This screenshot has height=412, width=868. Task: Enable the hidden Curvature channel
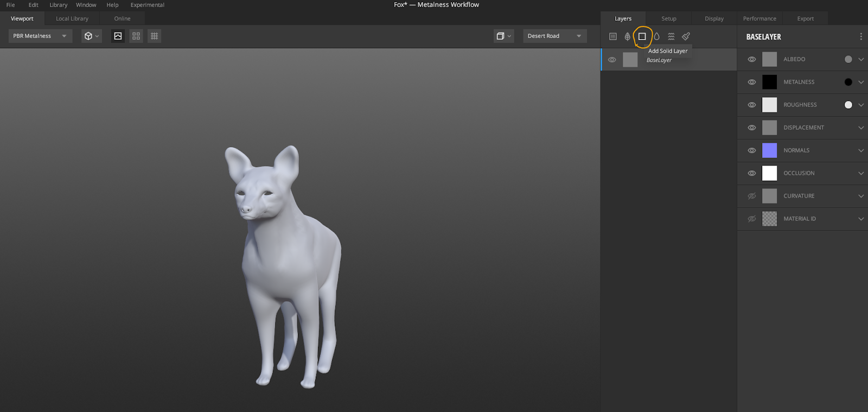(x=751, y=196)
